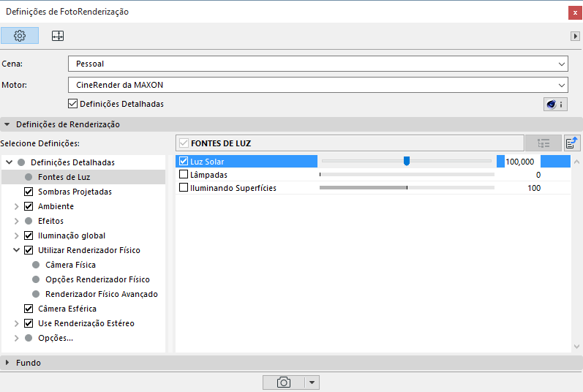Expand the Iluminação global node
The height and width of the screenshot is (392, 583).
click(x=16, y=235)
